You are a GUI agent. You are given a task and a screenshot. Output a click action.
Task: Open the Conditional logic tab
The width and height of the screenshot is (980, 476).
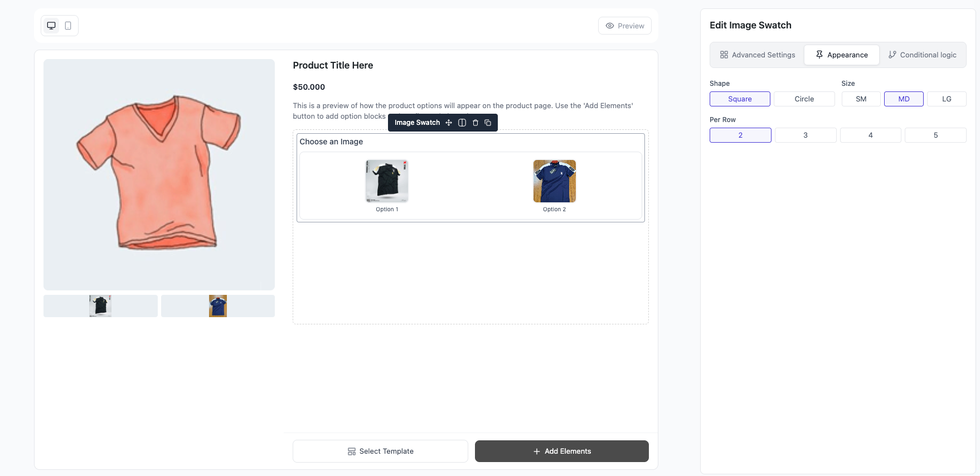click(923, 55)
